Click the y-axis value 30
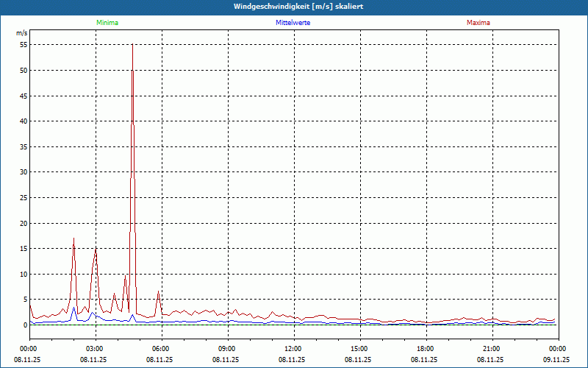 (24, 172)
